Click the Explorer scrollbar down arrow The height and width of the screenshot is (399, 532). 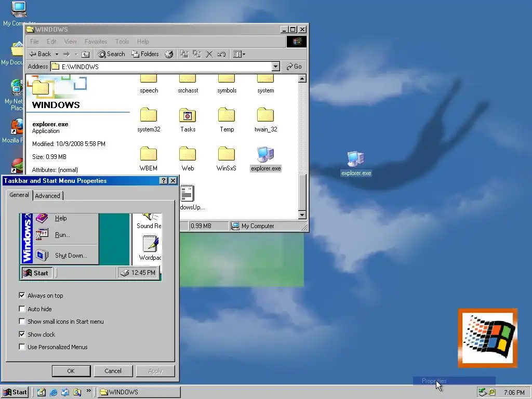coord(302,215)
